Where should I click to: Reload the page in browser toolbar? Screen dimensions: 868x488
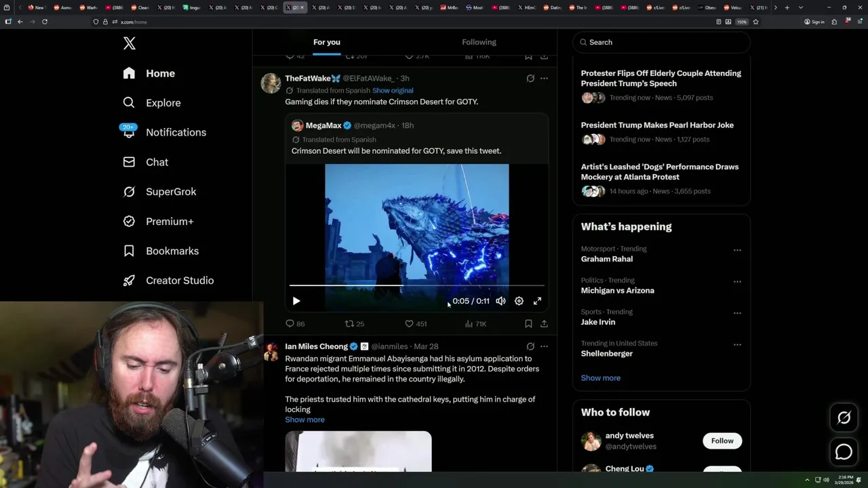click(x=45, y=22)
